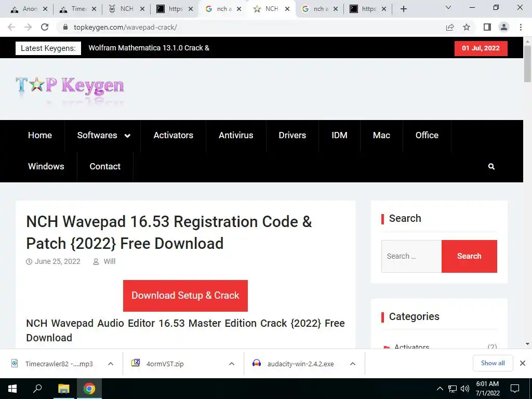
Task: Open Wolfram Mathematica 13.1.0 Crack link
Action: click(149, 48)
